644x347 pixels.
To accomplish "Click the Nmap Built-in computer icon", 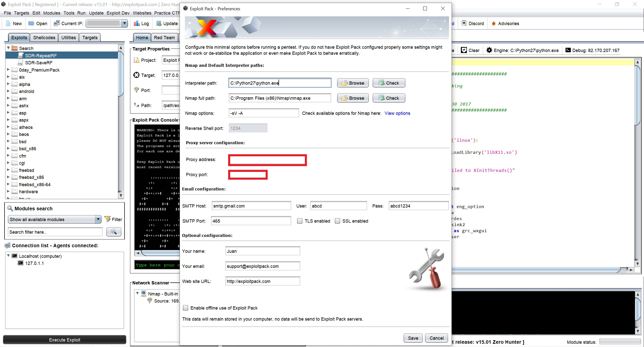I will point(144,293).
